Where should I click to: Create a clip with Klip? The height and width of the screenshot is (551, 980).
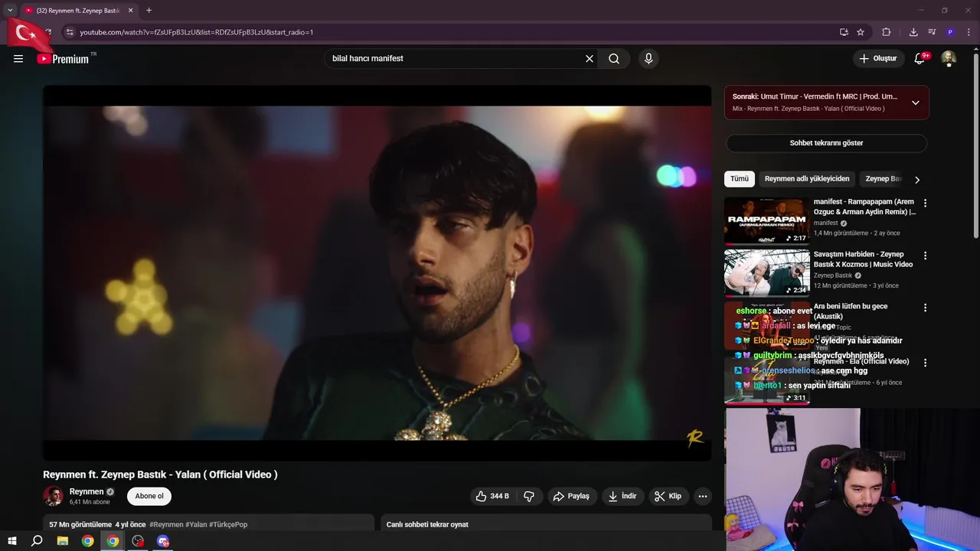668,496
